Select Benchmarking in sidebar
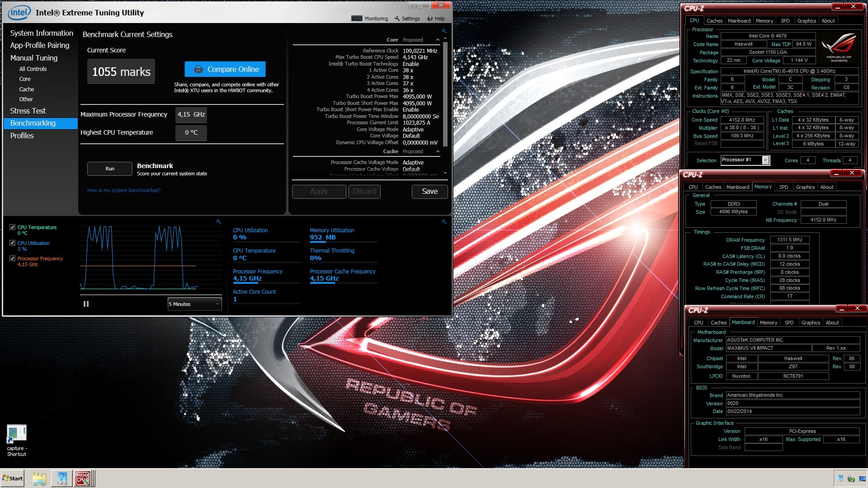The width and height of the screenshot is (868, 488). tap(41, 123)
